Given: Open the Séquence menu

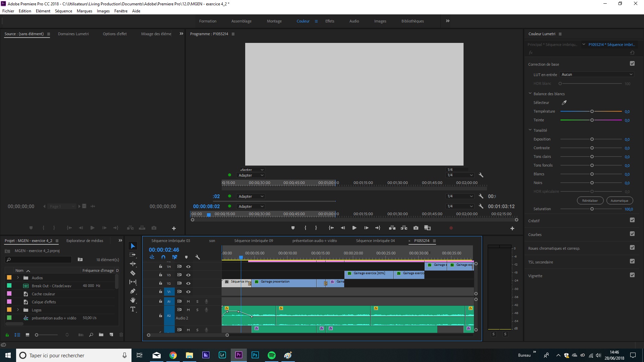Looking at the screenshot, I should pyautogui.click(x=63, y=11).
